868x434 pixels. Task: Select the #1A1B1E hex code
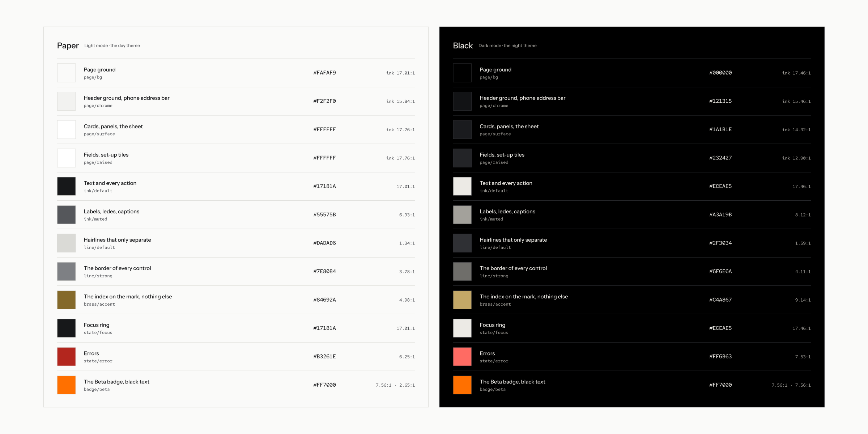(720, 129)
